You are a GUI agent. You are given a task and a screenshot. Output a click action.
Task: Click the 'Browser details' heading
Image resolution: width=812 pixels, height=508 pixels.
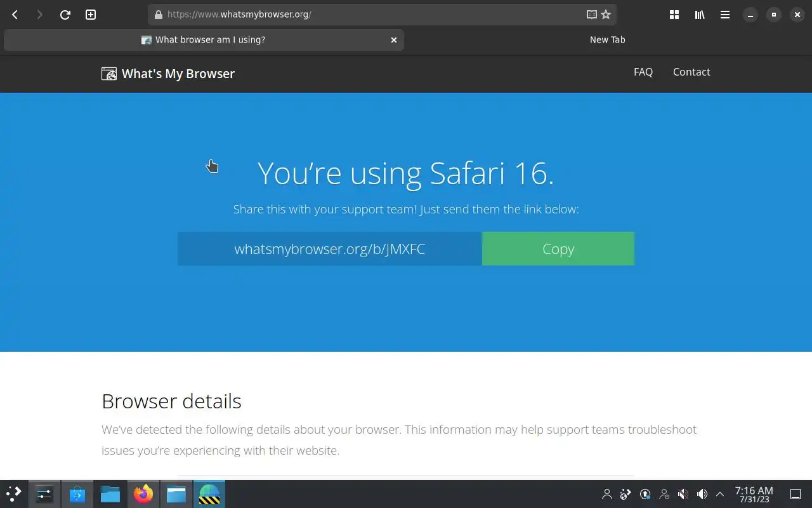coord(171,401)
